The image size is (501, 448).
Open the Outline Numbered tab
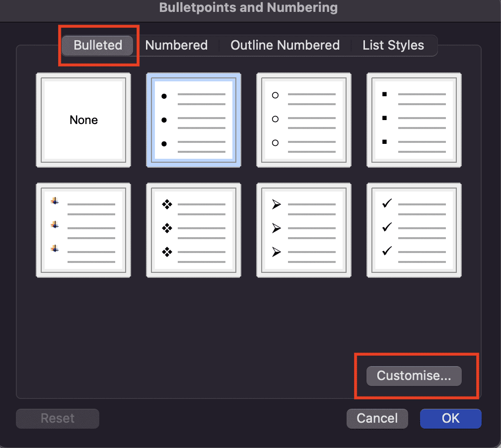(x=285, y=45)
